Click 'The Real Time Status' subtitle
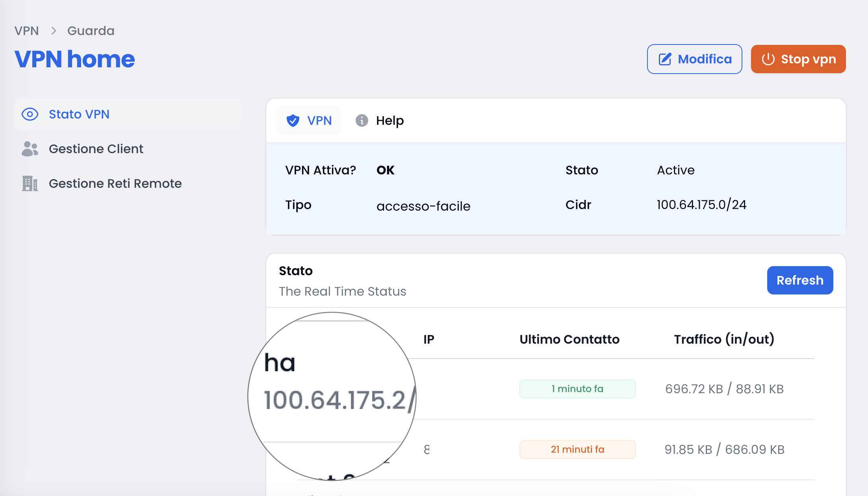Screen dimensions: 868x496 coord(343,291)
